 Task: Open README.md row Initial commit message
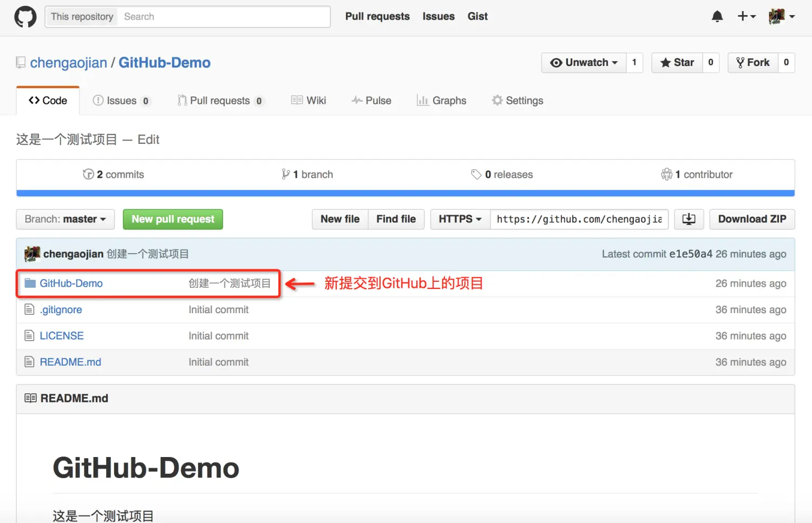(x=219, y=362)
